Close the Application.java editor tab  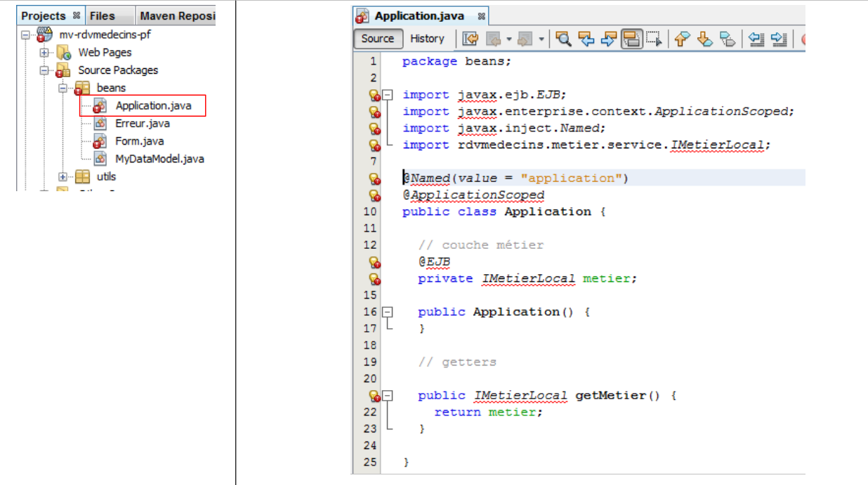pyautogui.click(x=481, y=15)
